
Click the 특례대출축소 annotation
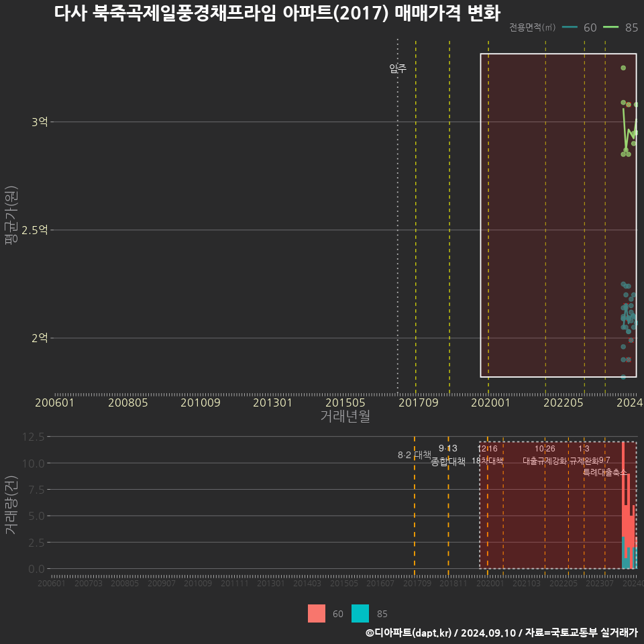[x=604, y=472]
